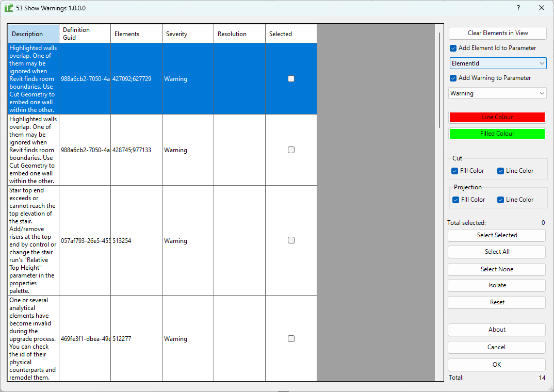Pick a new Line Colour on the red swatch
554x392 pixels.
pos(497,117)
